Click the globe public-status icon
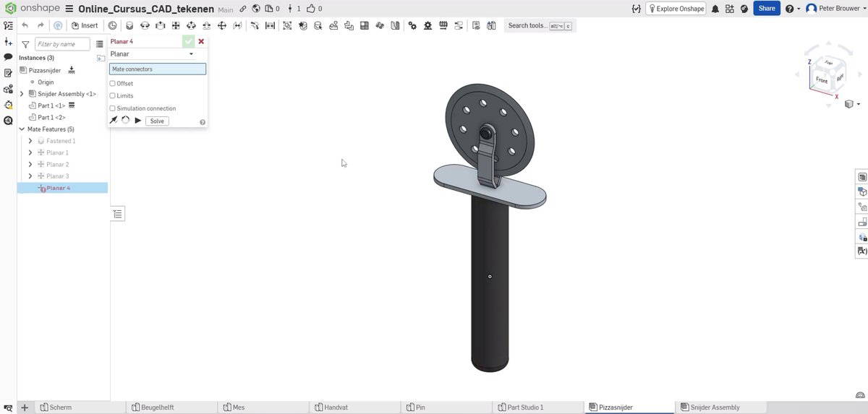 pyautogui.click(x=256, y=9)
